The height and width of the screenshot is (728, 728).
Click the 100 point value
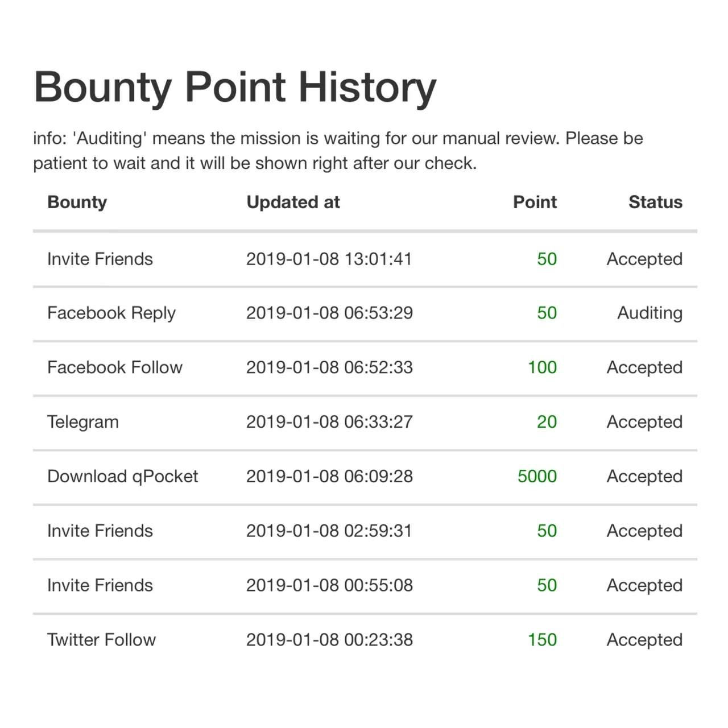click(x=542, y=367)
